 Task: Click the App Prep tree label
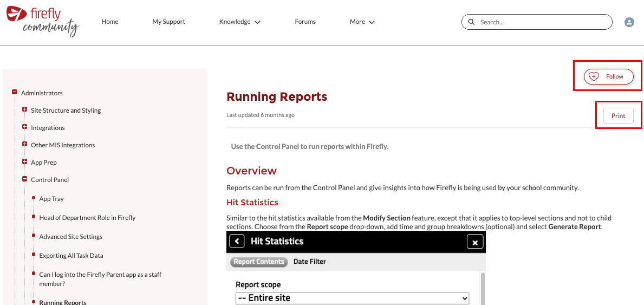pyautogui.click(x=44, y=163)
